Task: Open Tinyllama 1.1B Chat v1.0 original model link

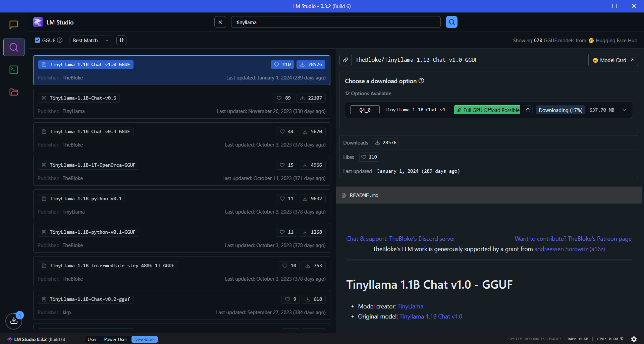Action: pyautogui.click(x=431, y=317)
